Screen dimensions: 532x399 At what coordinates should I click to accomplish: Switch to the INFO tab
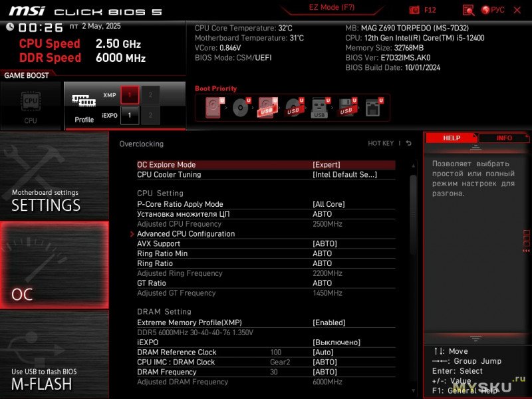(504, 138)
